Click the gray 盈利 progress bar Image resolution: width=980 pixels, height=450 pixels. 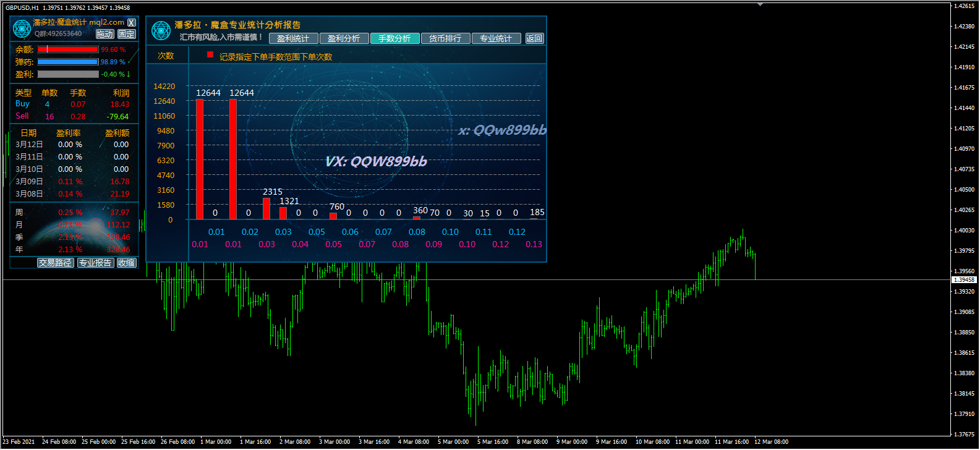(68, 74)
